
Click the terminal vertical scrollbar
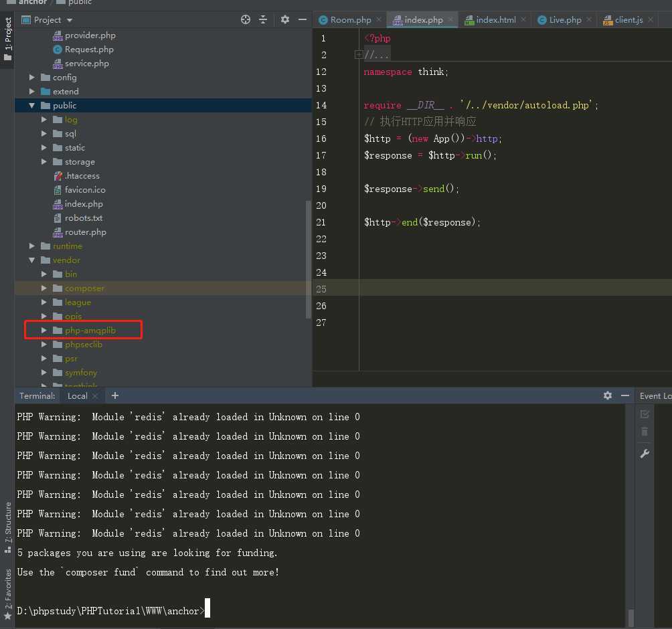pos(631,618)
